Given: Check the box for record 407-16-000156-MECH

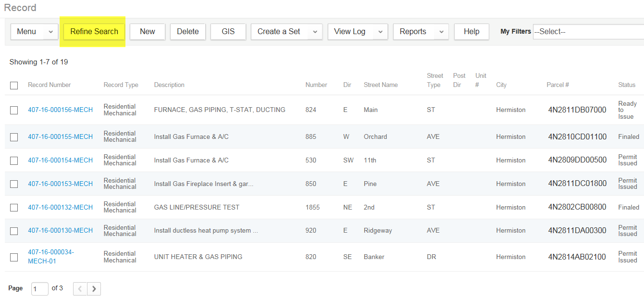Looking at the screenshot, I should pyautogui.click(x=14, y=110).
